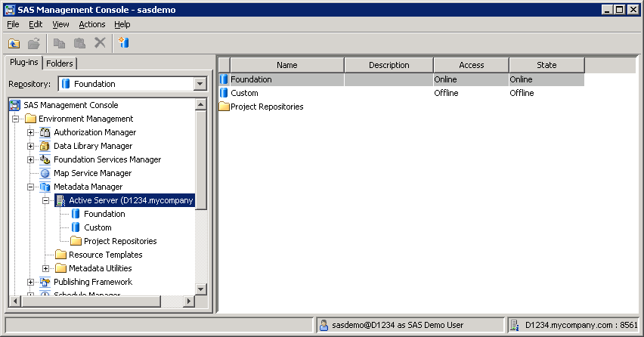This screenshot has width=644, height=337.
Task: Click the up-one-level folder toolbar icon
Action: pyautogui.click(x=14, y=43)
